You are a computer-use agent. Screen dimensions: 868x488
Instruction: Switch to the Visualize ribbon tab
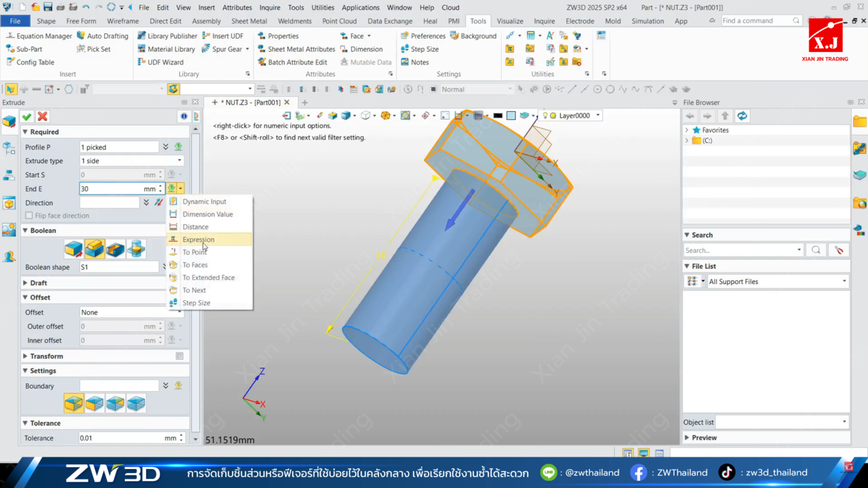tap(509, 21)
